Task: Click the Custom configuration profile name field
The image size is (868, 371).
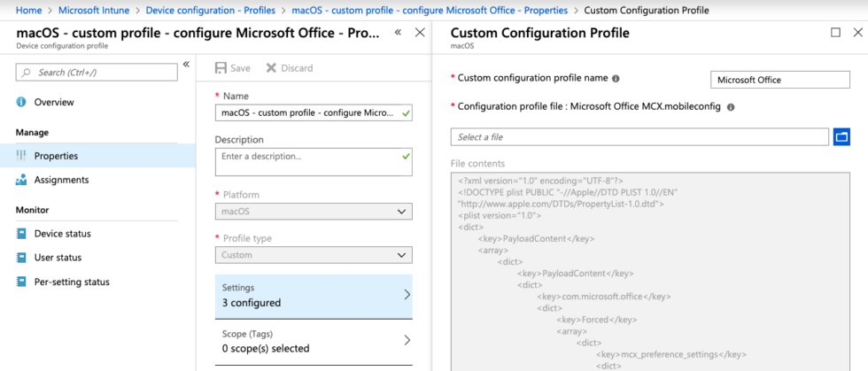Action: tap(779, 80)
